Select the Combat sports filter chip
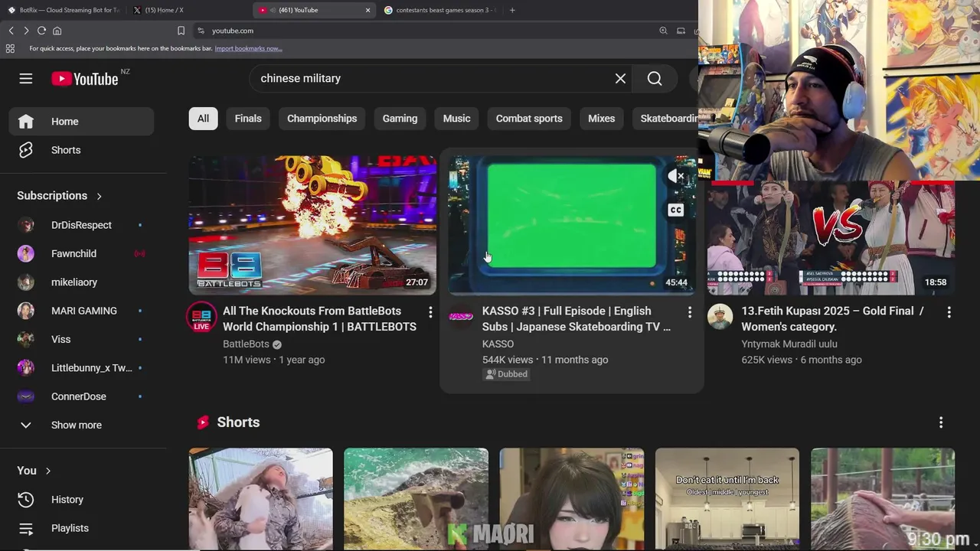Screen dimensions: 980x551 click(529, 119)
